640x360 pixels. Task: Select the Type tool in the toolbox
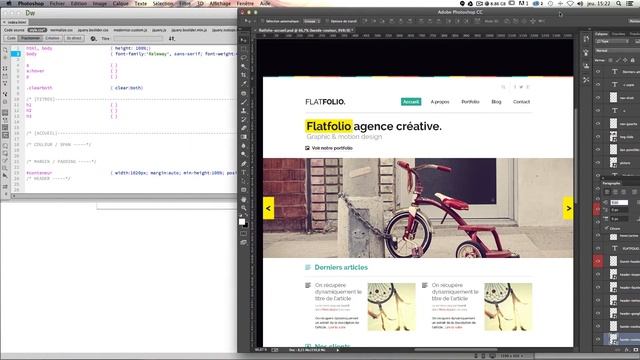tap(244, 172)
